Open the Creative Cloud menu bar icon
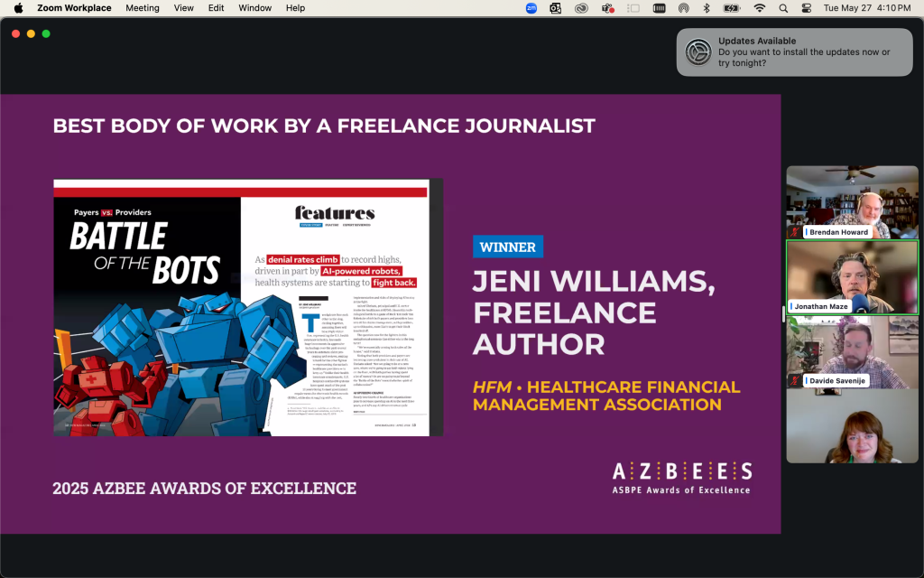This screenshot has height=578, width=924. click(x=581, y=8)
